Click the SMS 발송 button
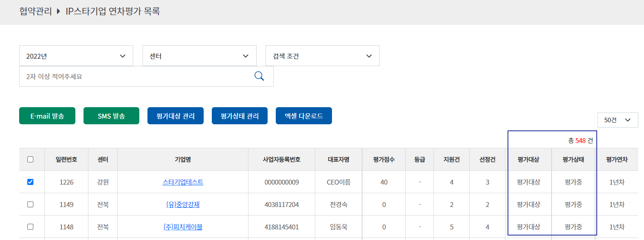The image size is (644, 240). point(111,116)
